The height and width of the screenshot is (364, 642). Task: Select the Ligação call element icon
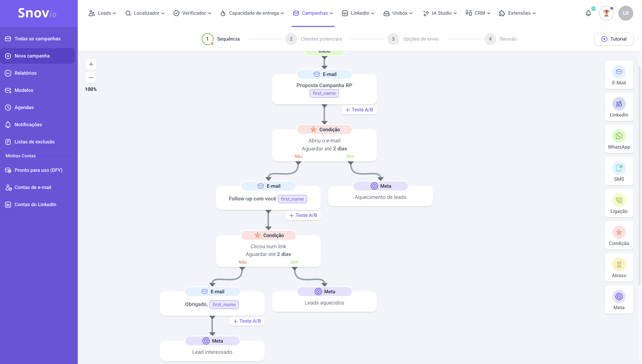tap(619, 200)
